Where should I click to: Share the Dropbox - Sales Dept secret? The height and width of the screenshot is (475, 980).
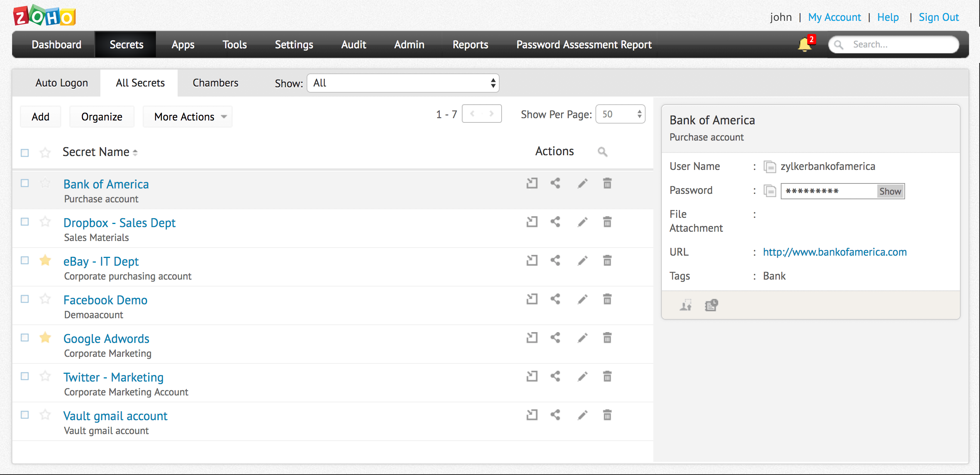pos(555,222)
